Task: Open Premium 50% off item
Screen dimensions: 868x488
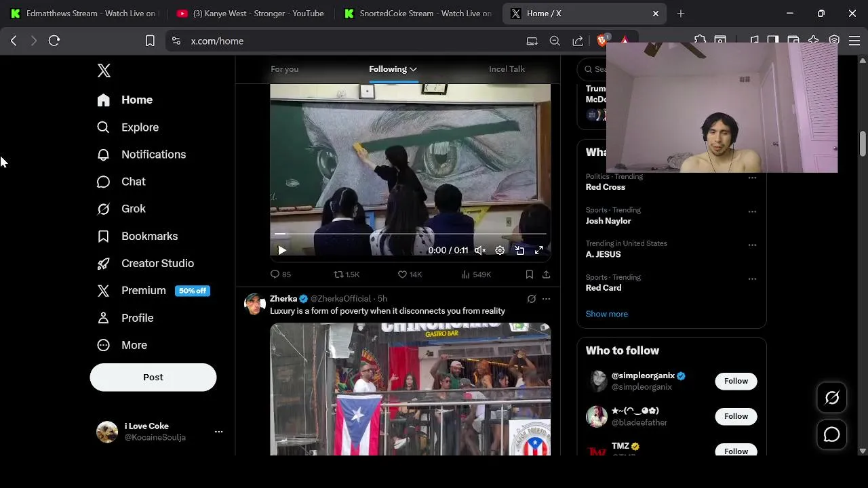Action: (153, 291)
